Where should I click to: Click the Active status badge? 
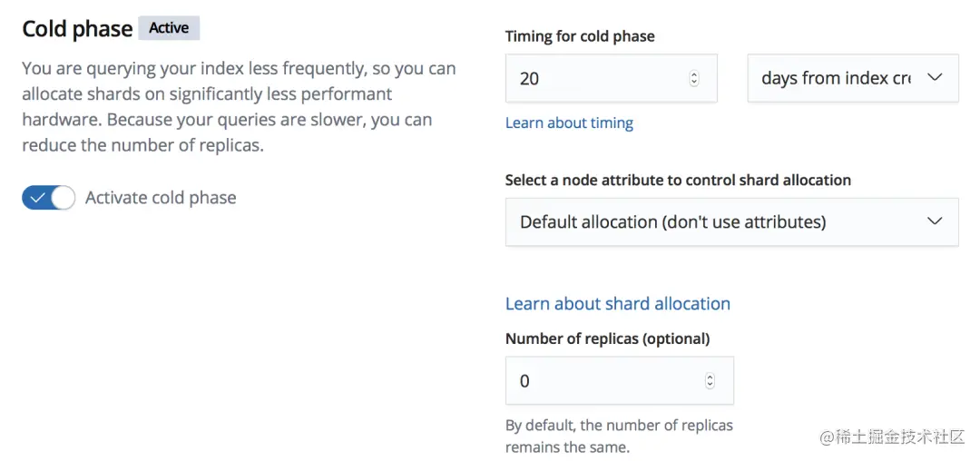tap(169, 28)
